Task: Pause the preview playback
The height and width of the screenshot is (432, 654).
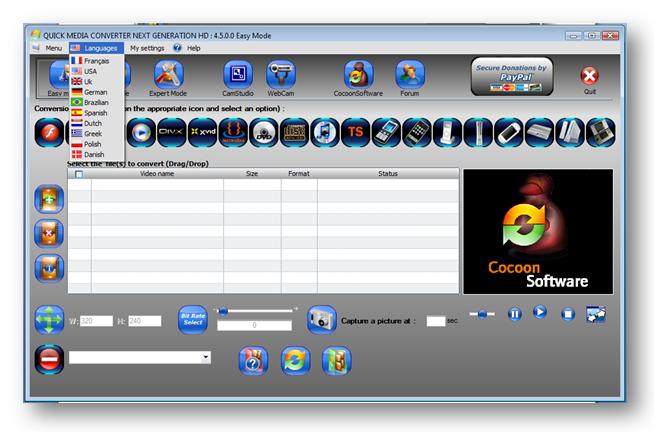Action: [515, 314]
